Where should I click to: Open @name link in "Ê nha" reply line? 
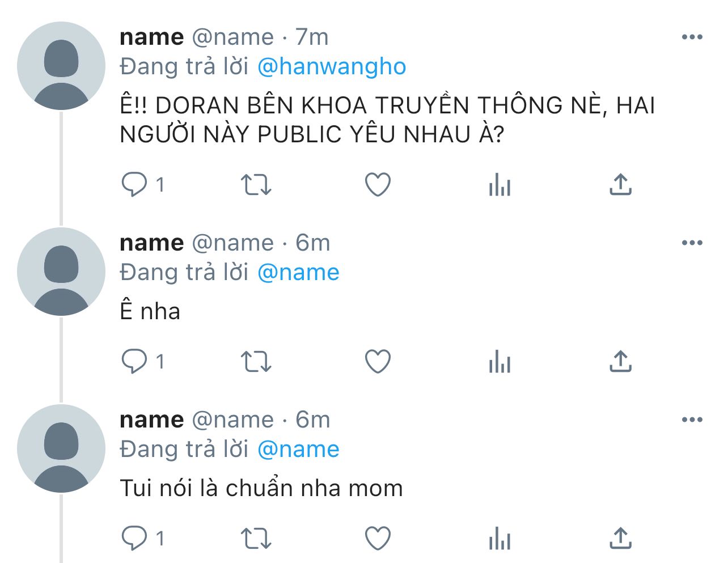(298, 273)
